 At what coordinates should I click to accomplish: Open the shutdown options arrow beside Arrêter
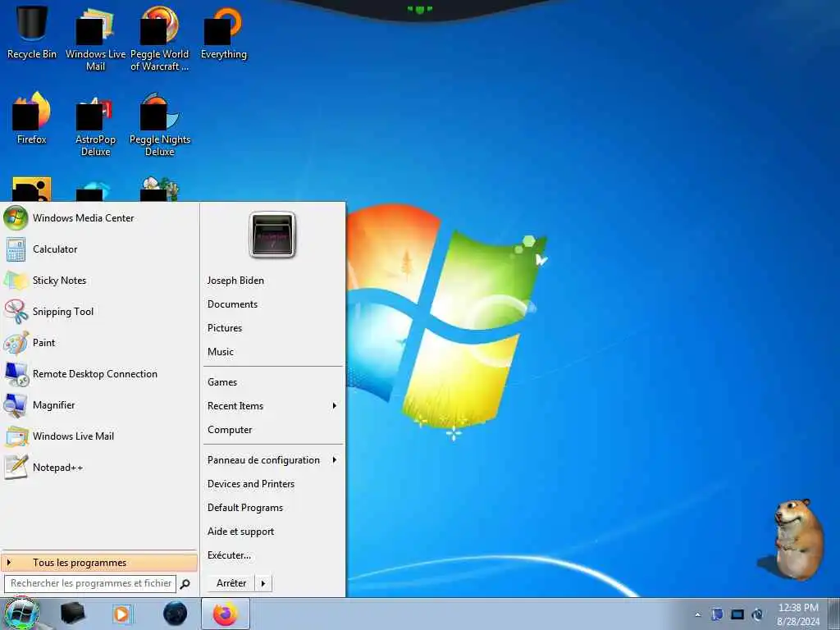[263, 583]
